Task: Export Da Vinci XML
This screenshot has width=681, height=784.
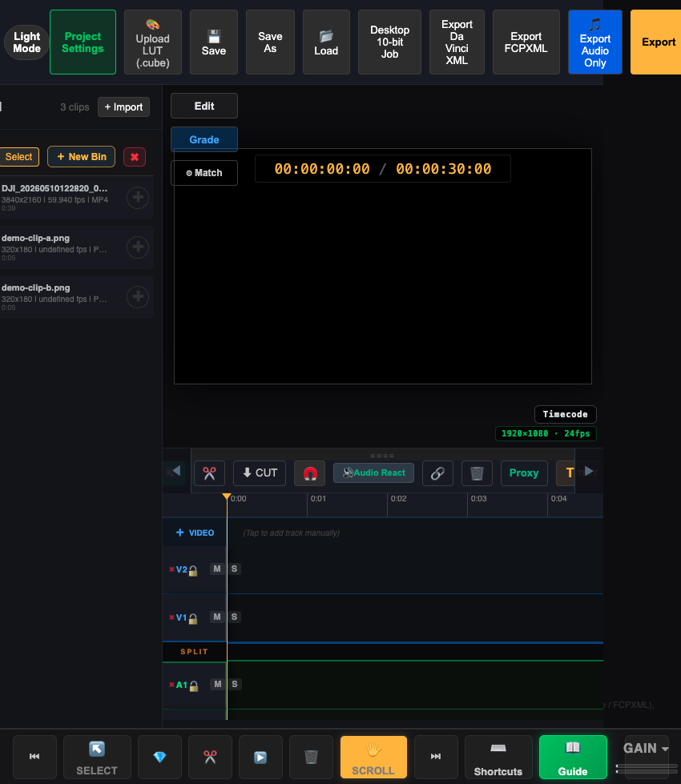Action: pyautogui.click(x=457, y=42)
